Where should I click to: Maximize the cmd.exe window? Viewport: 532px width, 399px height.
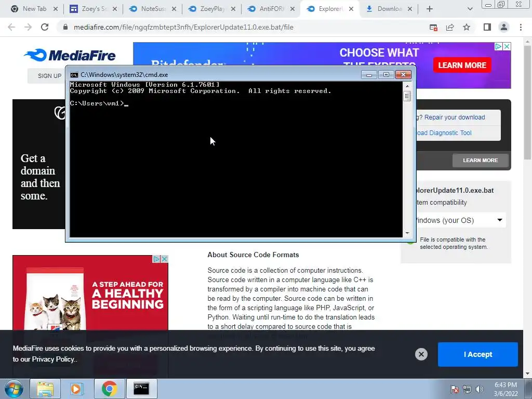(x=386, y=75)
